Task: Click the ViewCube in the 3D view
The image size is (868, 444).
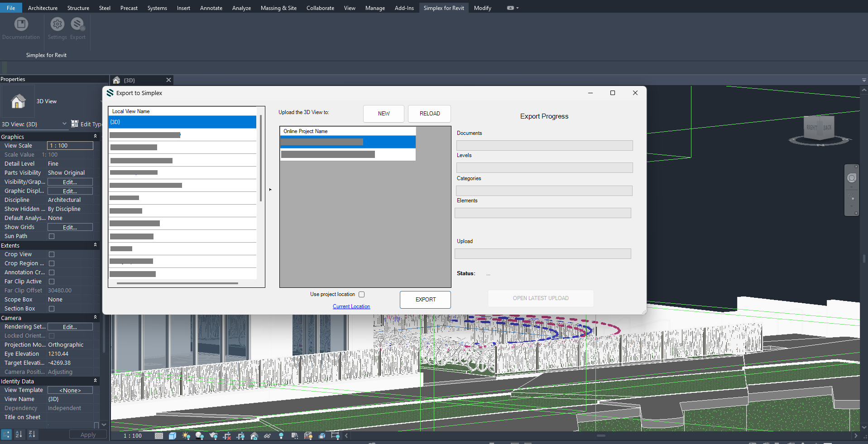Action: coord(819,128)
